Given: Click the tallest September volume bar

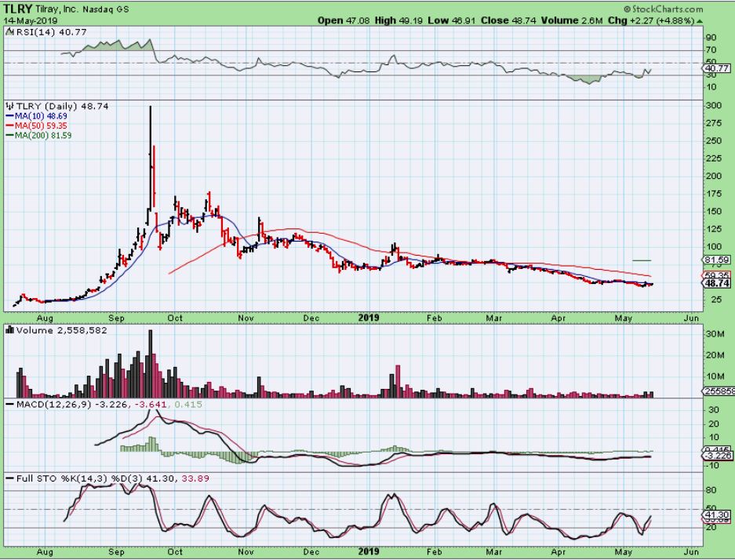Looking at the screenshot, I should (150, 364).
